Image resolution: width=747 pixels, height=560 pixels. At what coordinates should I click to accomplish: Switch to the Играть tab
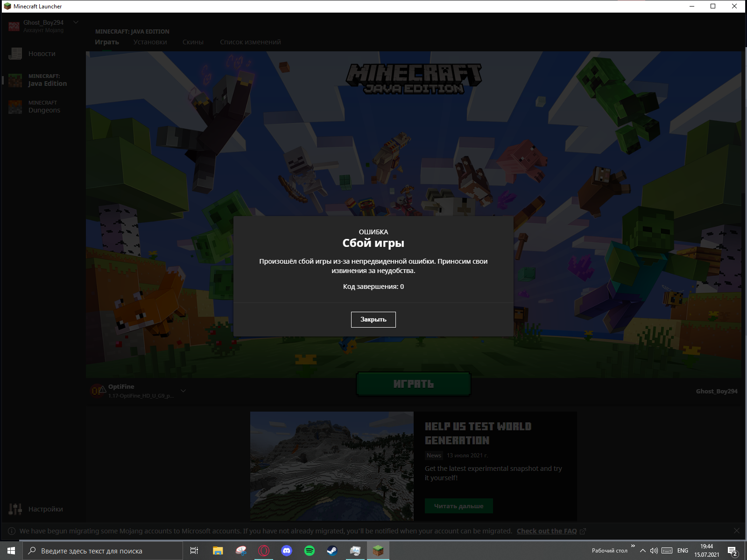pos(107,42)
